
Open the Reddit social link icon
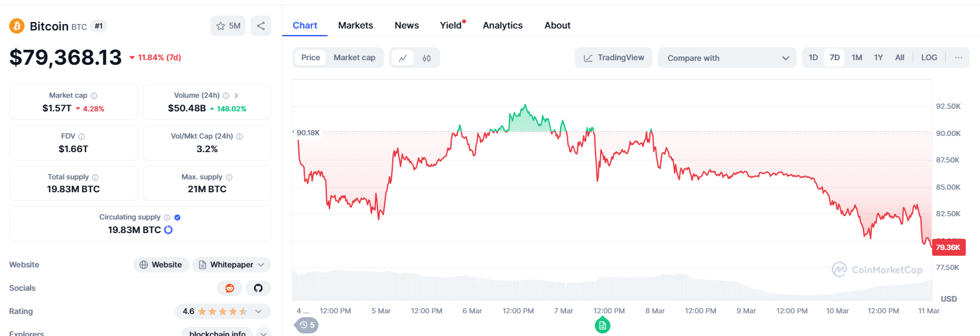[230, 288]
